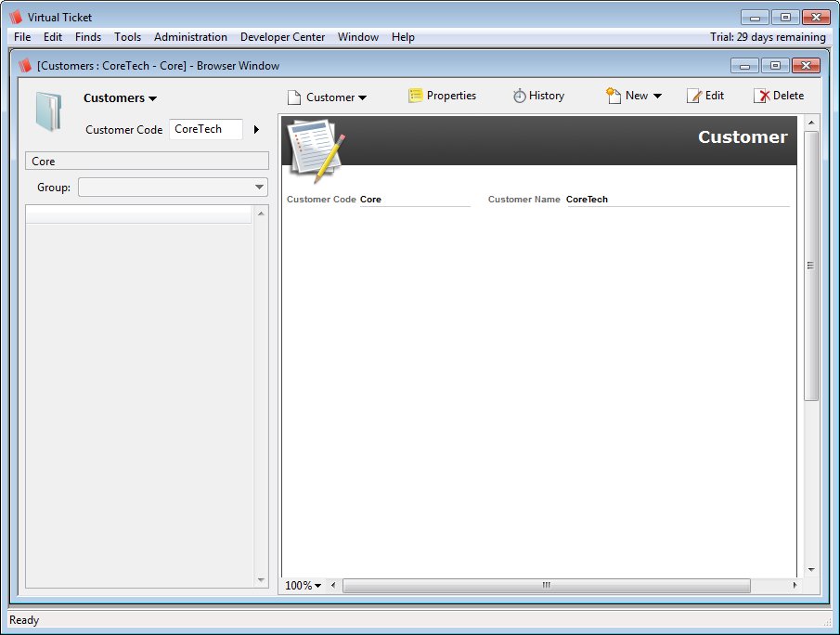This screenshot has height=635, width=840.
Task: Click the first row in customer list
Action: (138, 214)
